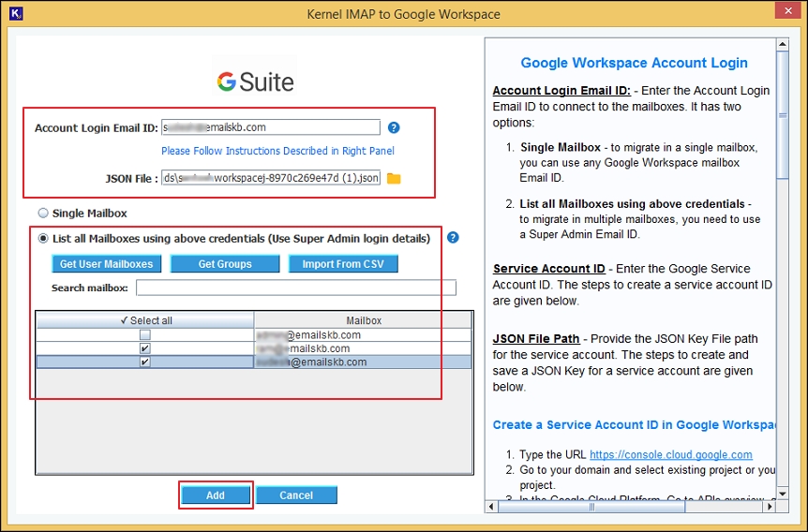Click the help panel scroll left arrow
The height and width of the screenshot is (532, 808).
[x=491, y=507]
